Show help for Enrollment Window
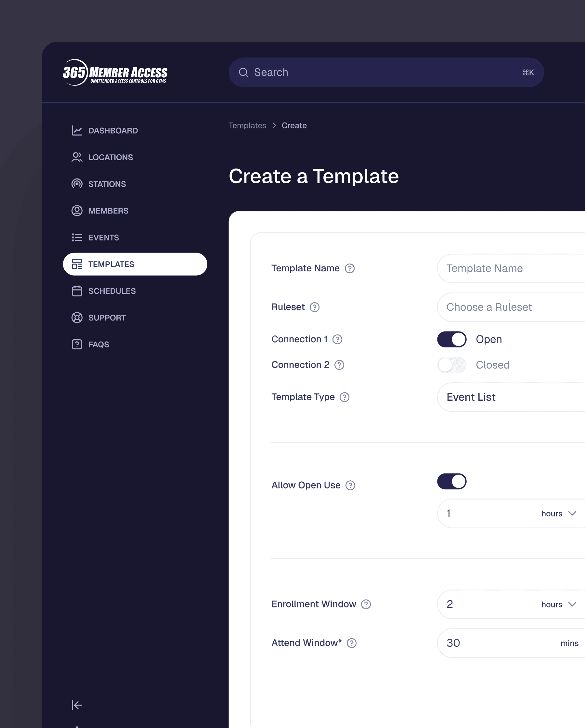 coord(366,604)
